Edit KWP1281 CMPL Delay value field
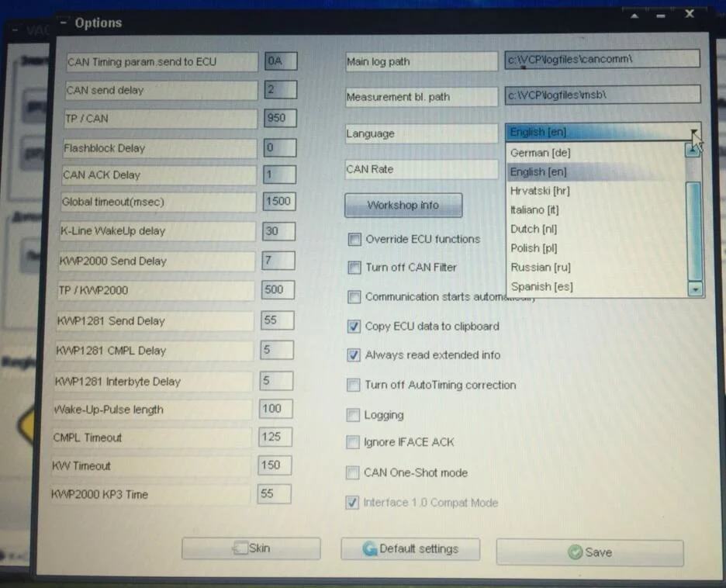The width and height of the screenshot is (726, 588). 277,350
